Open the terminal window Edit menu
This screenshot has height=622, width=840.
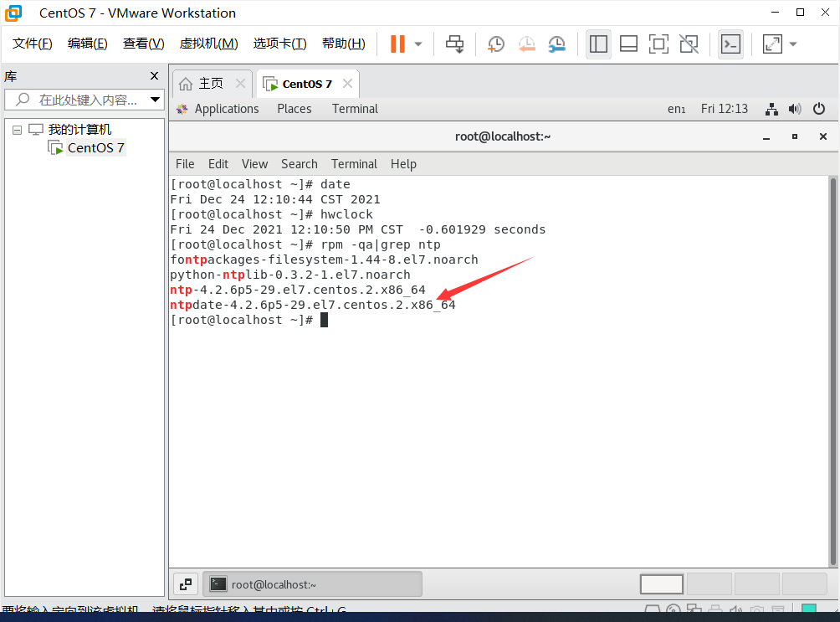[x=218, y=164]
